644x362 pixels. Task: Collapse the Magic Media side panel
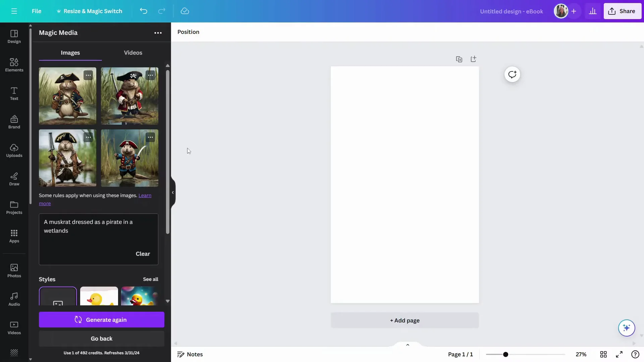(x=173, y=192)
